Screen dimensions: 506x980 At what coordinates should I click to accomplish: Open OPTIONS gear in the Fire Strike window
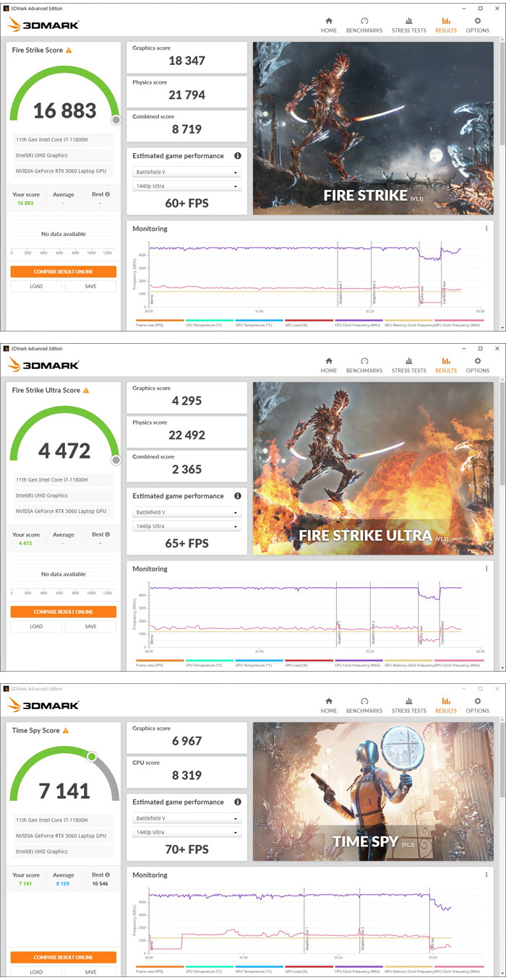[x=477, y=25]
